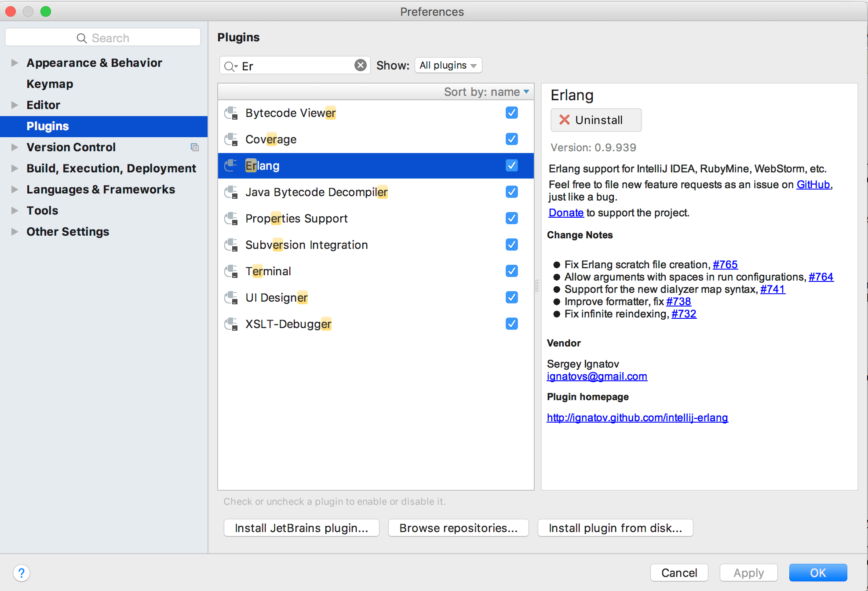Uncheck the Erlang plugin checkbox
The width and height of the screenshot is (868, 591).
pyautogui.click(x=511, y=166)
